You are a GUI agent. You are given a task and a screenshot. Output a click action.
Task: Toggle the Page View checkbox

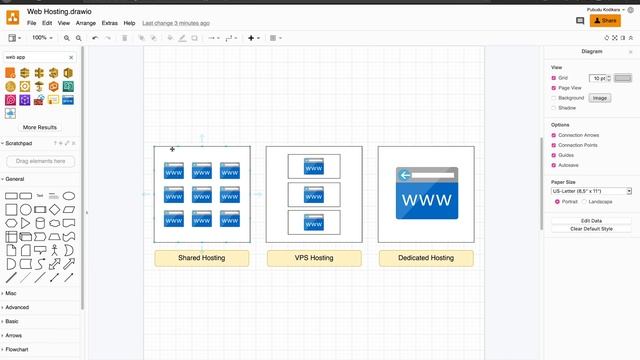[x=553, y=88]
